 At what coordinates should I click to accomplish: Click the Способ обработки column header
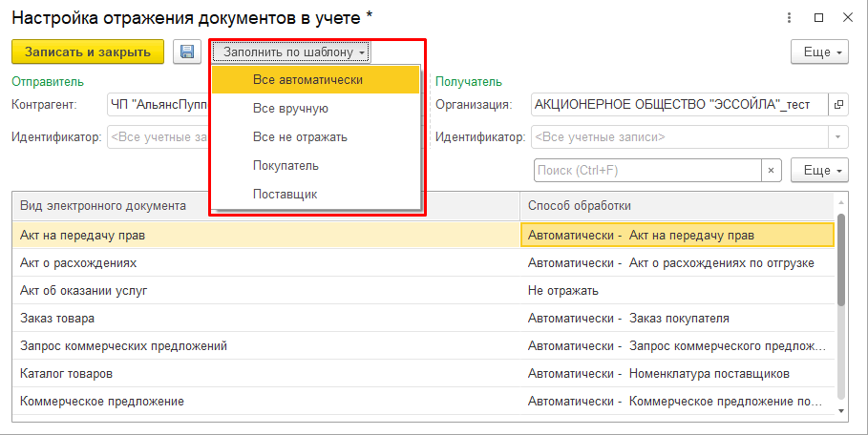[x=579, y=206]
